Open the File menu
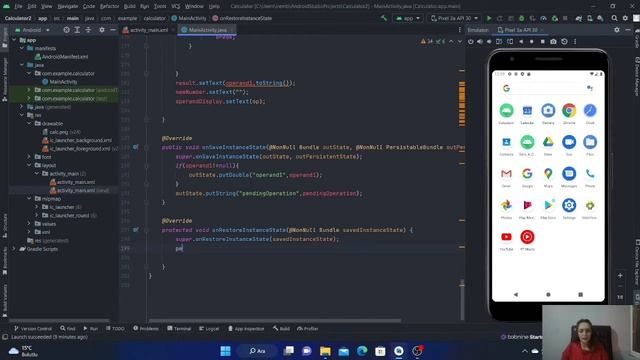Screen dimensions: 640x360 click(18, 6)
